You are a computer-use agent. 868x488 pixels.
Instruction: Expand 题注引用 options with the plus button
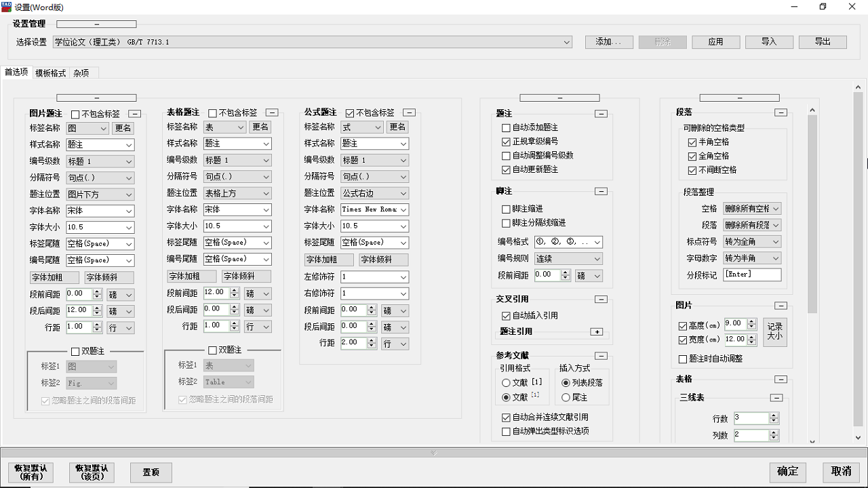click(597, 332)
